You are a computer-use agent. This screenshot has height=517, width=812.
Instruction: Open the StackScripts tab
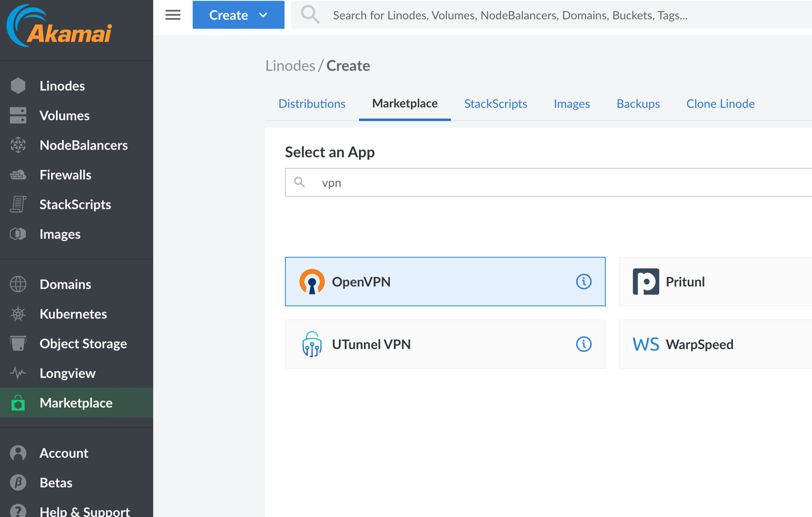[x=496, y=104]
